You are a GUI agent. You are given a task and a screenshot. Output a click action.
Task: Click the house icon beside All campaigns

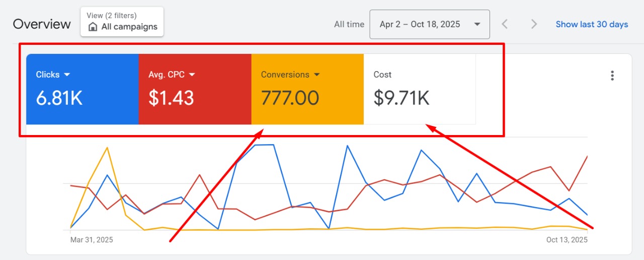click(x=93, y=27)
